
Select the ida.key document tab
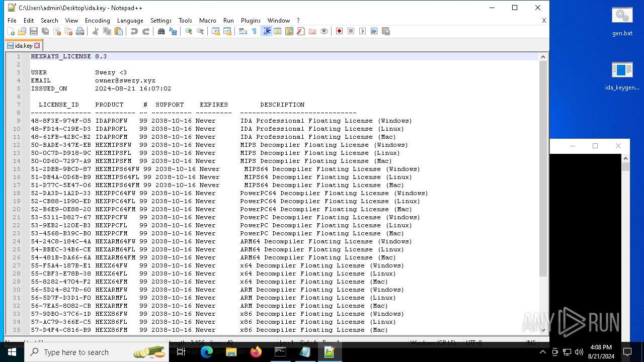23,45
